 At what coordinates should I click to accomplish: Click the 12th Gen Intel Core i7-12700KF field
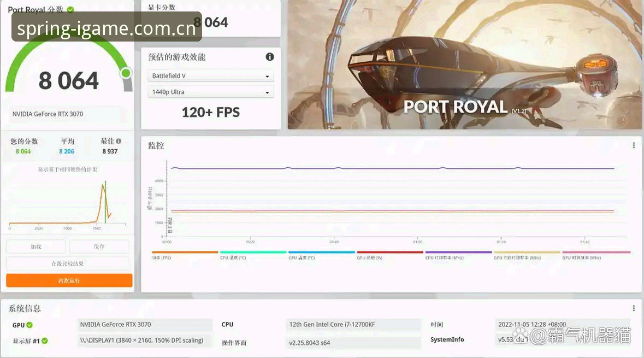click(353, 324)
